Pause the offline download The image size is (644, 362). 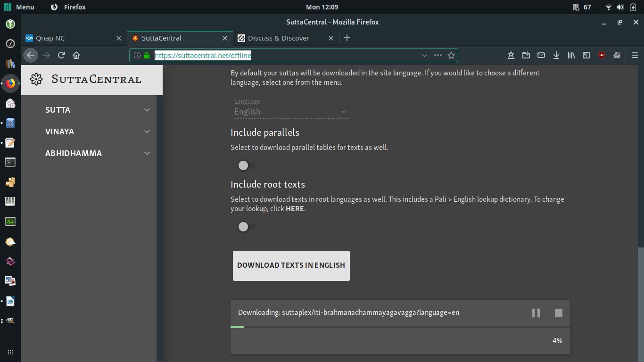(536, 313)
